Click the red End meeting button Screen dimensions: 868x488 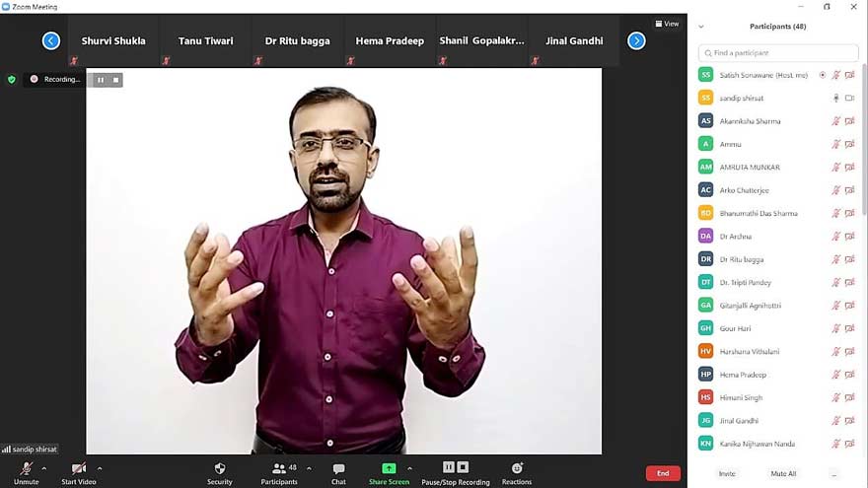[x=663, y=473]
